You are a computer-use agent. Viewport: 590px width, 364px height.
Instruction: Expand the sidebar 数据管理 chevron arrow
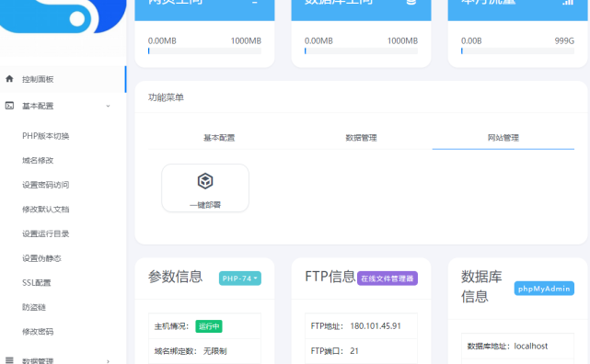pyautogui.click(x=108, y=361)
